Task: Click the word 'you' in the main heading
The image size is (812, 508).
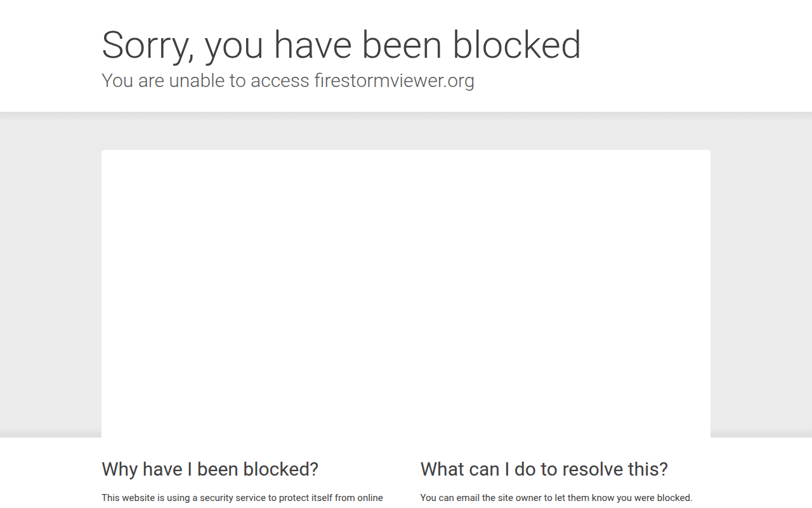Action: [x=234, y=47]
